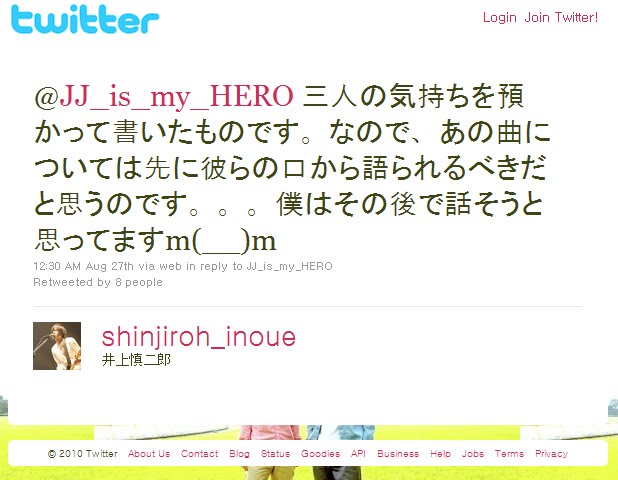Open About Us footer link
Viewport: 618px width, 480px height.
click(x=149, y=454)
